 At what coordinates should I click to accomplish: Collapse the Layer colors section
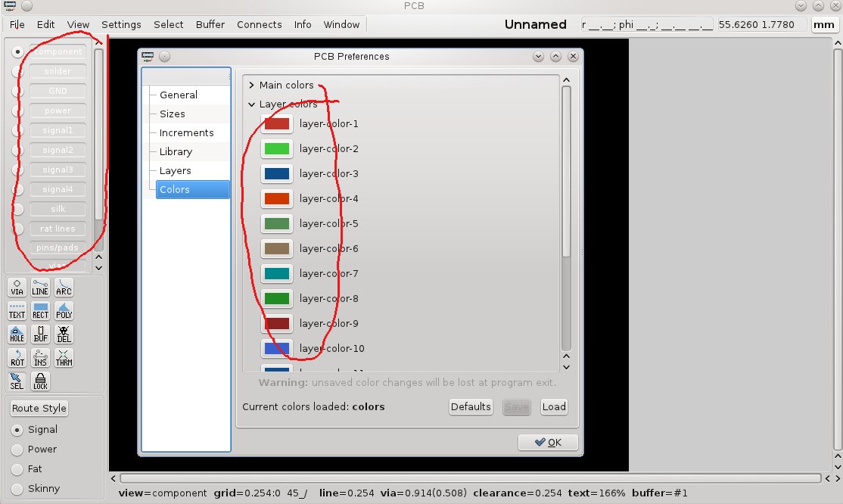click(x=251, y=104)
